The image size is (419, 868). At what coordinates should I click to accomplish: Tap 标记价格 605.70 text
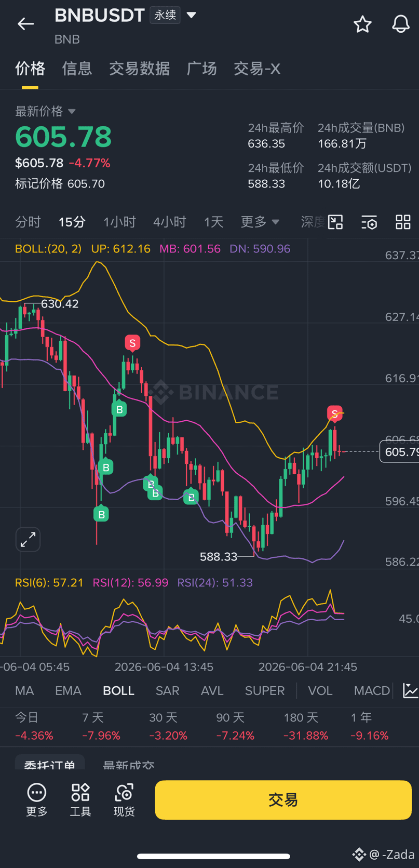pos(60,183)
